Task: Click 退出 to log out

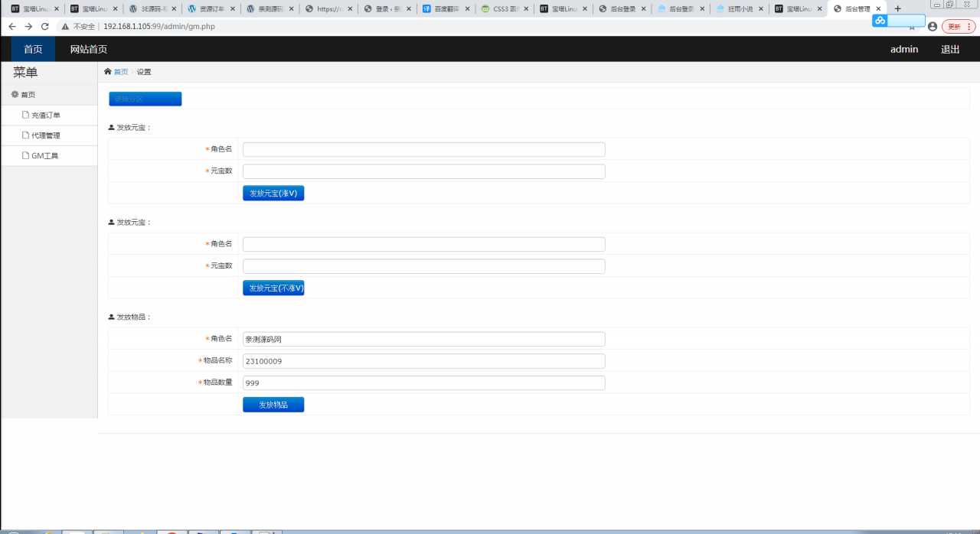Action: pyautogui.click(x=950, y=49)
